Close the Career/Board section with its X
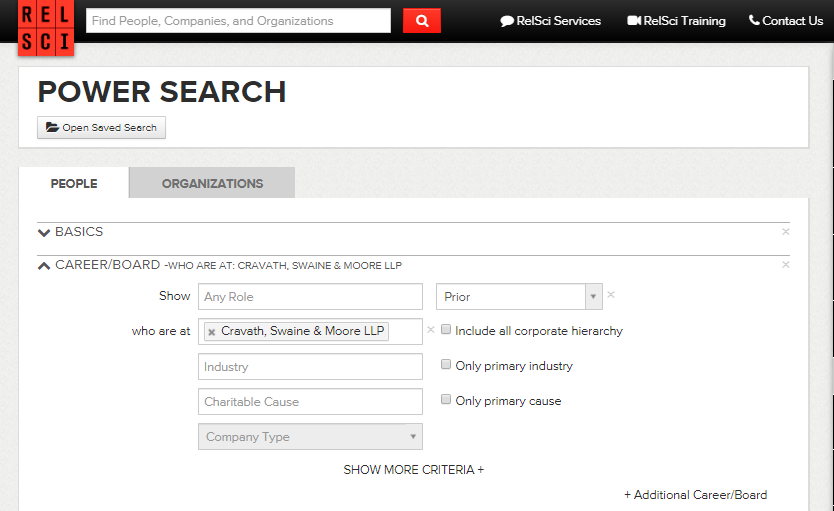 pyautogui.click(x=785, y=265)
